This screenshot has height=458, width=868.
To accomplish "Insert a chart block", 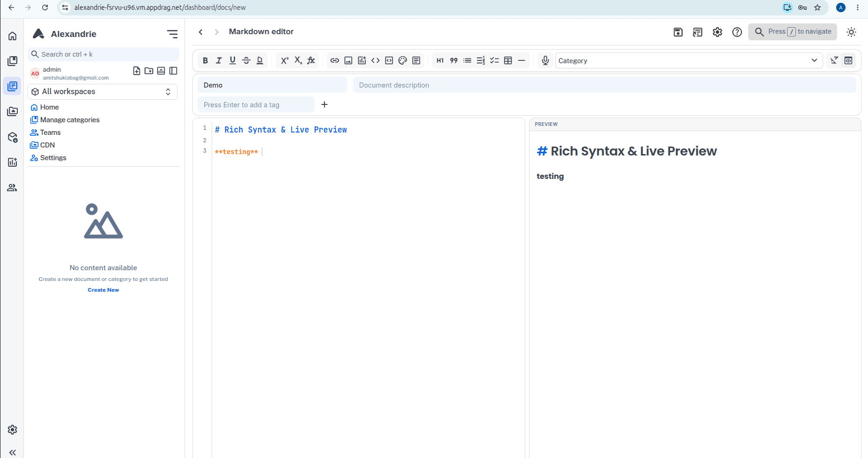I will [362, 60].
